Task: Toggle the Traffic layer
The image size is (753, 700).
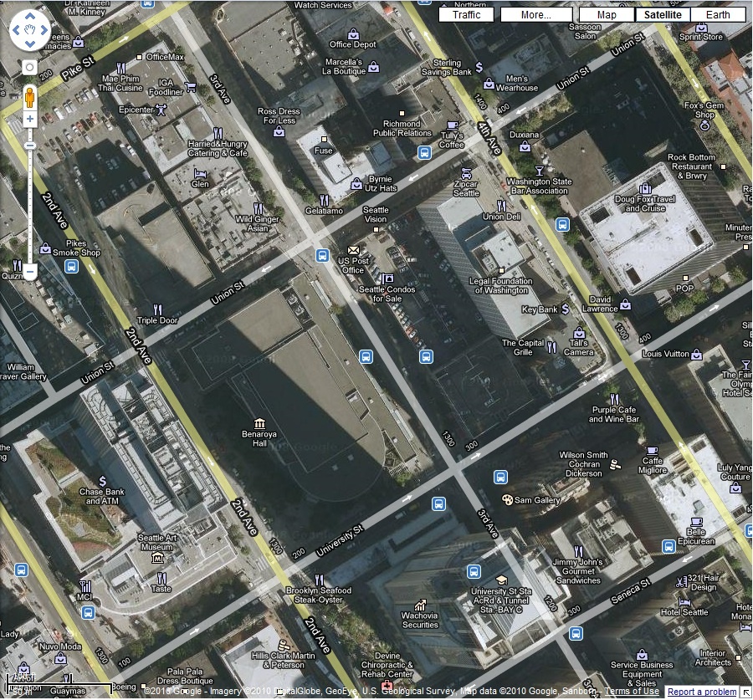Action: (x=466, y=15)
